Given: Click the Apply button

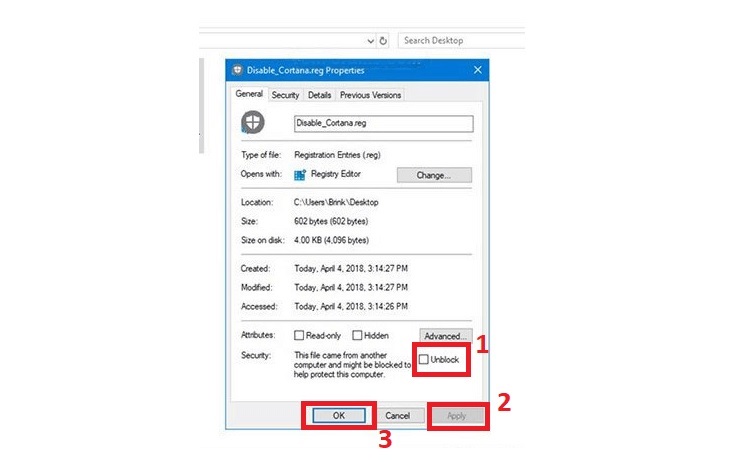Looking at the screenshot, I should [x=458, y=415].
